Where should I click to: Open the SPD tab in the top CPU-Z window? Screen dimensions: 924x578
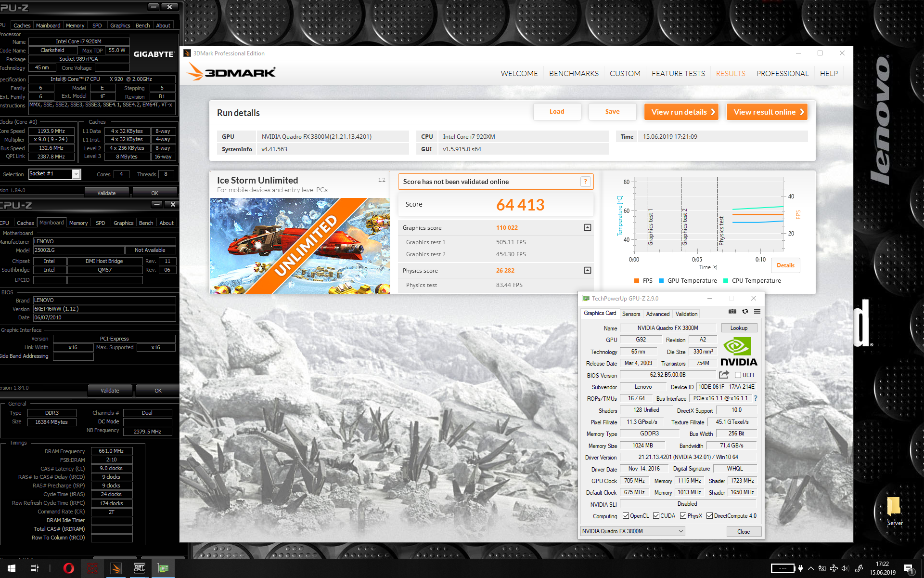pos(97,26)
